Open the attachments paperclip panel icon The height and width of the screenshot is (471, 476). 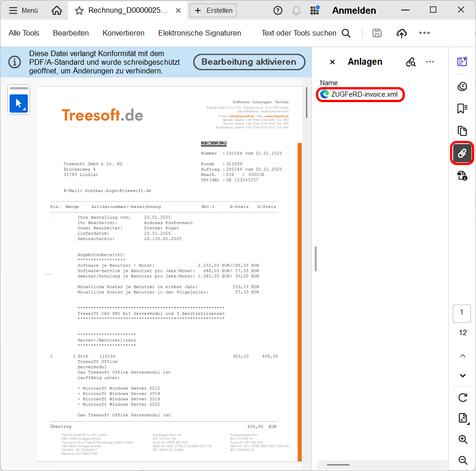[462, 153]
